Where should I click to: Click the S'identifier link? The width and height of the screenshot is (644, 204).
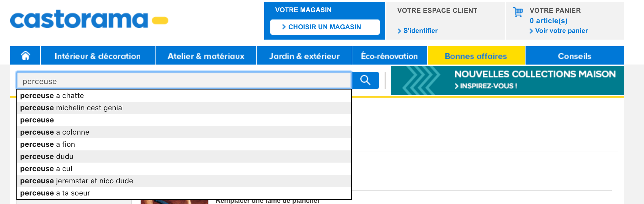[x=420, y=31]
